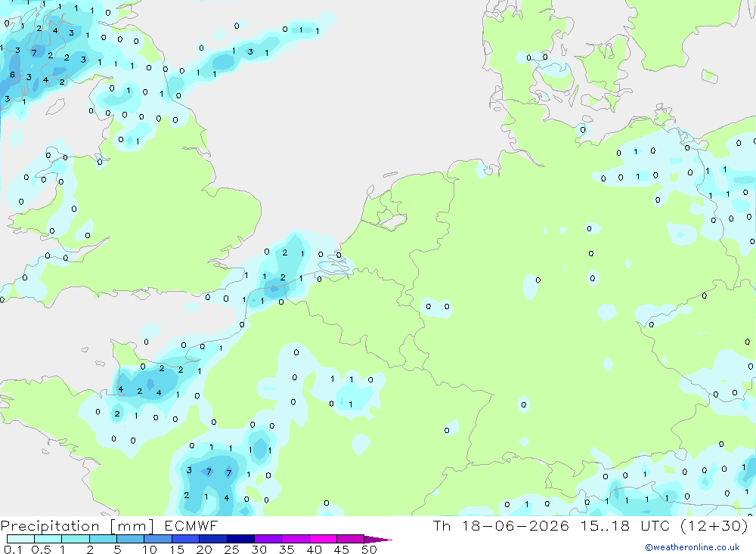Click the 'ECMWF' model label
The image size is (756, 554).
pos(191,525)
